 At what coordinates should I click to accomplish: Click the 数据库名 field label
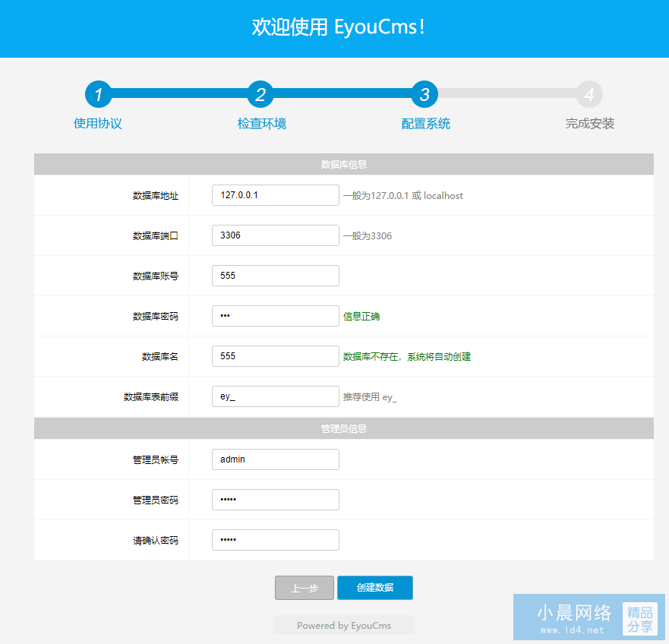(x=160, y=357)
